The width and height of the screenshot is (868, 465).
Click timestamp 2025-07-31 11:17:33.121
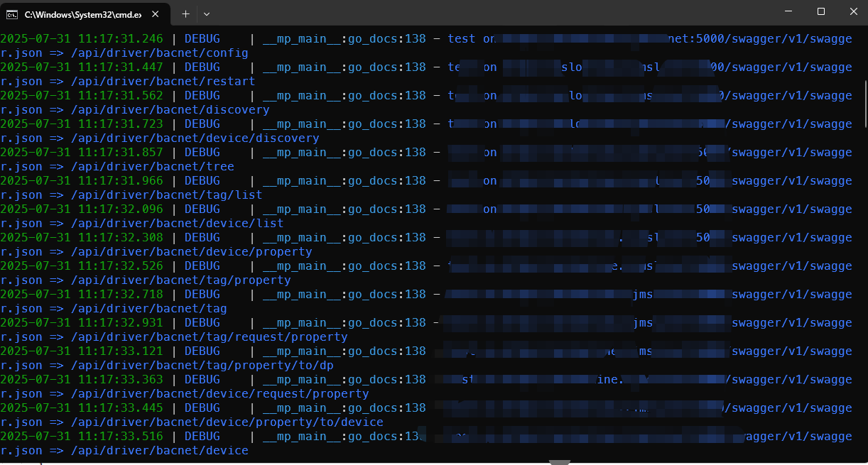(82, 351)
